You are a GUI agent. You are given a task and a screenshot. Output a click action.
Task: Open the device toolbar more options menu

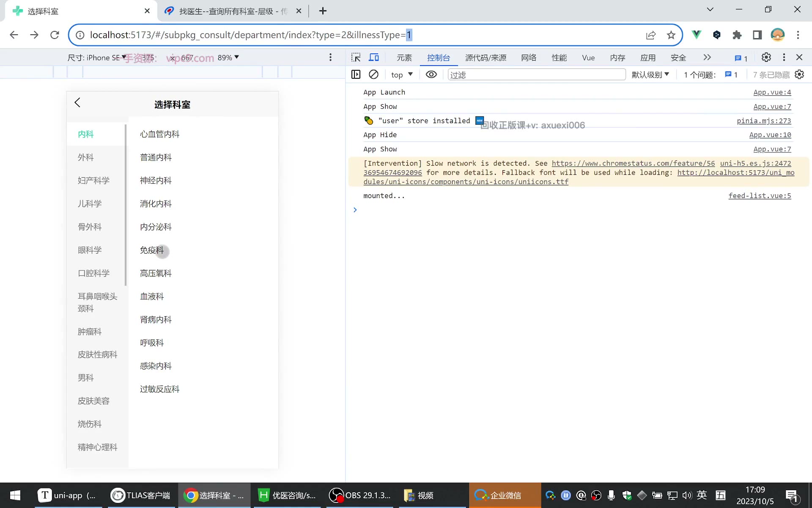coord(331,57)
